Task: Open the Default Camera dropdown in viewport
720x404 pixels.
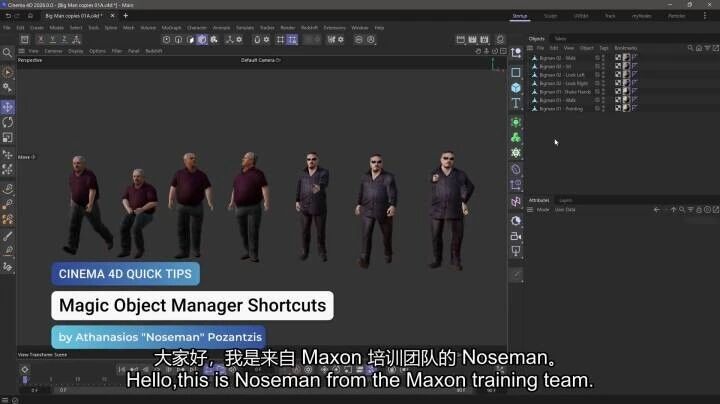Action: pyautogui.click(x=260, y=60)
